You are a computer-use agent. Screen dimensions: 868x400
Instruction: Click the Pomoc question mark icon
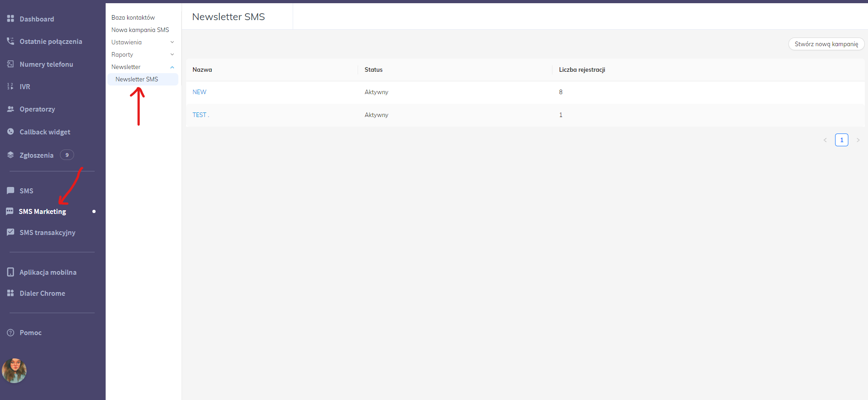click(x=11, y=332)
